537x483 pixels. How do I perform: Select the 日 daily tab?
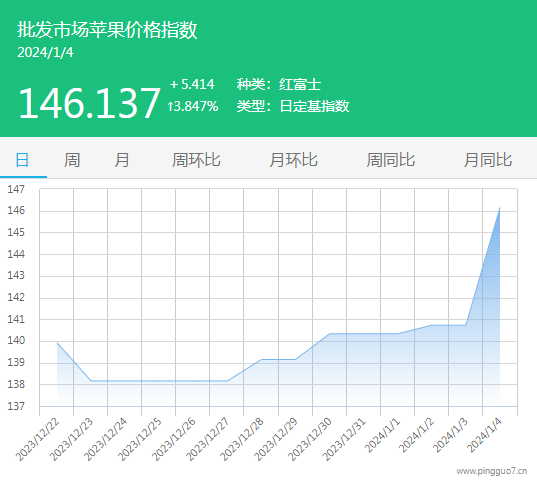(22, 160)
